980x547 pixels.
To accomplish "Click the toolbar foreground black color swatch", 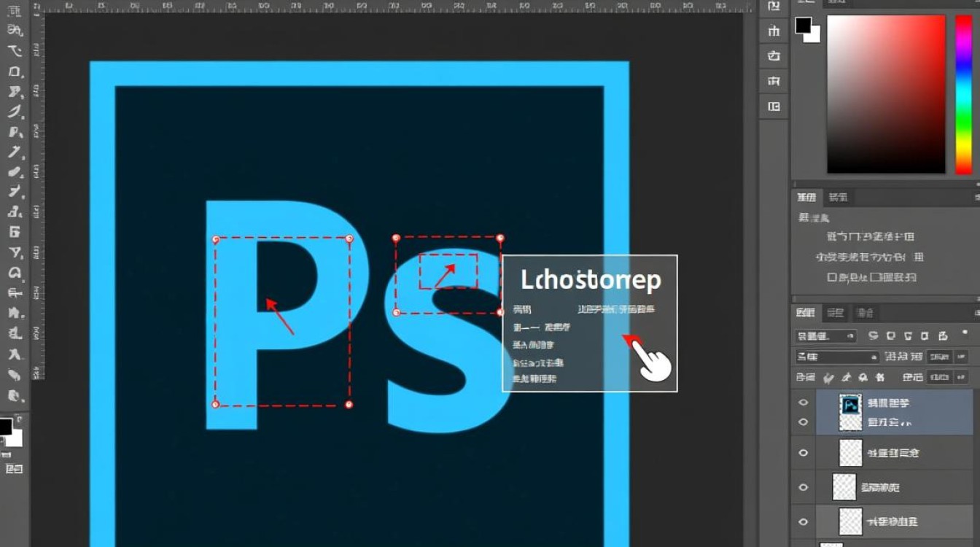I will (x=5, y=427).
